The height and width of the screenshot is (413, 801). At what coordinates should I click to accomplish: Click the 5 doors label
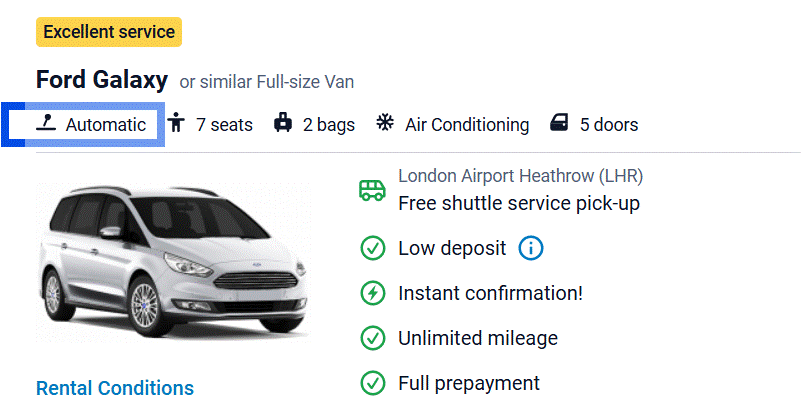pos(608,125)
